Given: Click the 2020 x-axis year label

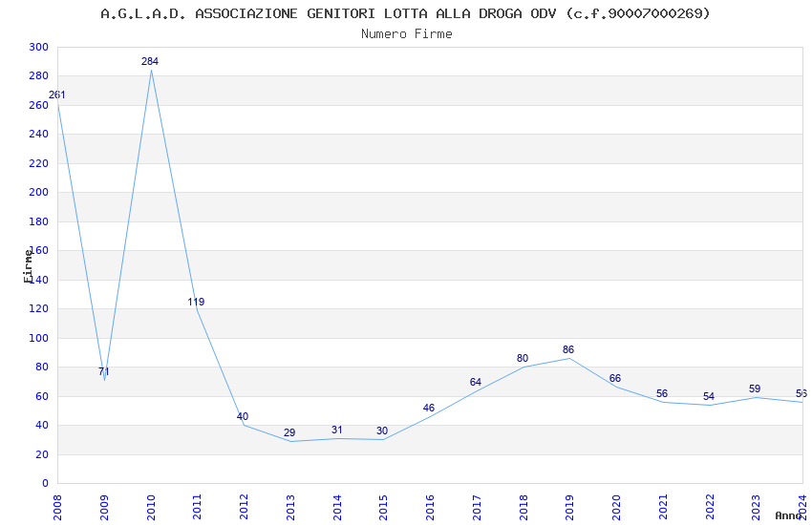Looking at the screenshot, I should [x=617, y=507].
